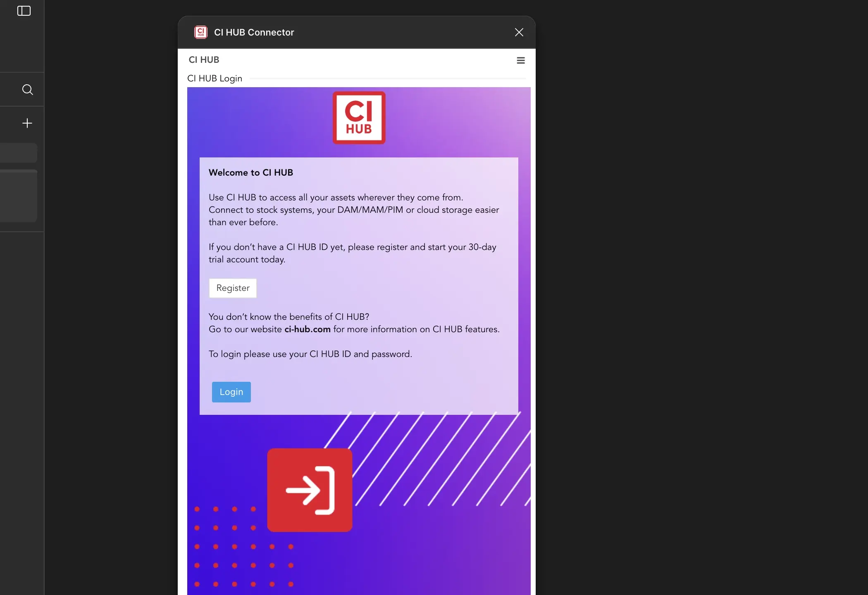
Task: Click the CI HUB Connector title icon
Action: pos(201,32)
